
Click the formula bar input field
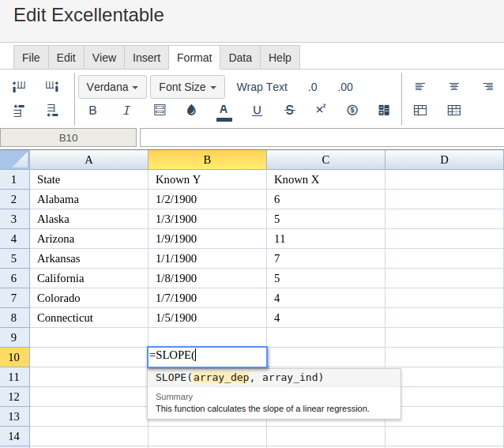coord(322,137)
